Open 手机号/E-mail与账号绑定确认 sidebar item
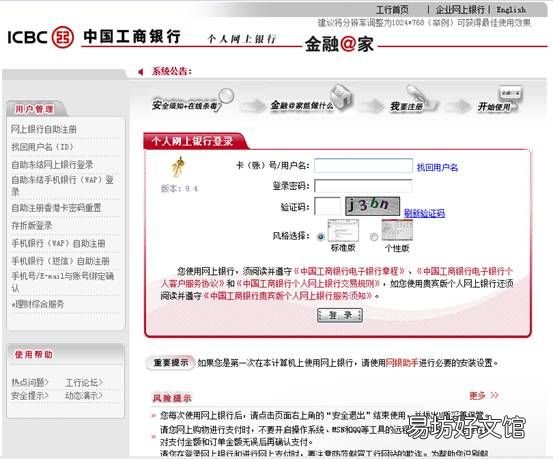 pos(62,282)
